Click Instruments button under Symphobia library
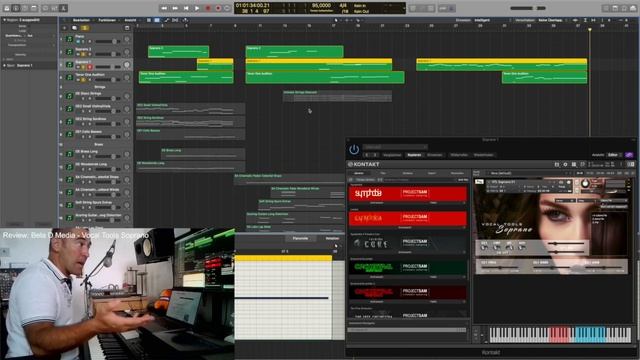 click(x=376, y=203)
